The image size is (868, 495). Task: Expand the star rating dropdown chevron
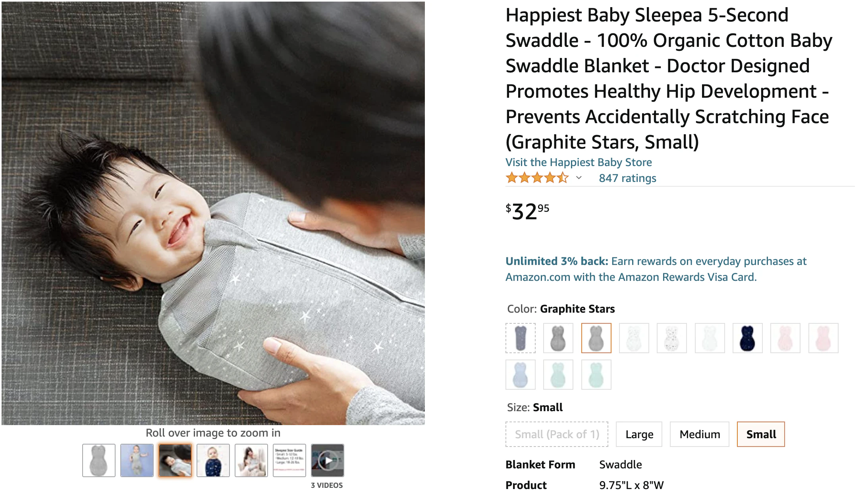coord(579,178)
